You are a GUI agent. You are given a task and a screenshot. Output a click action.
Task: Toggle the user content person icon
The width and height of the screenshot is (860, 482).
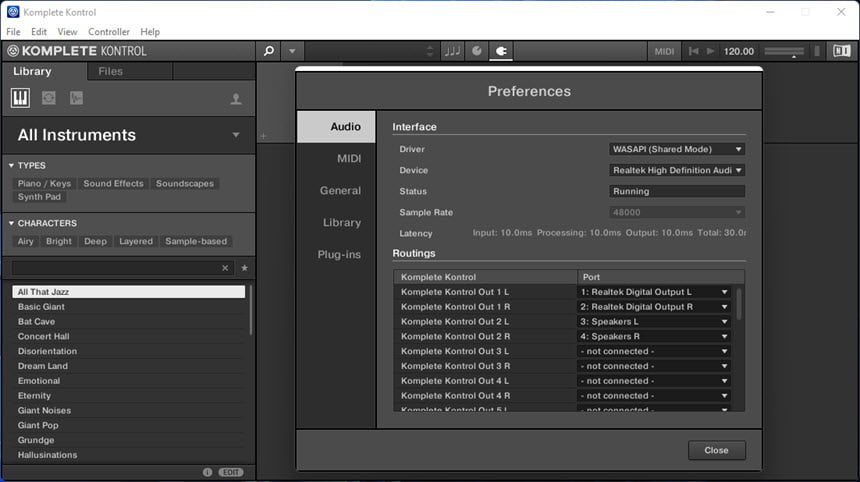click(236, 99)
